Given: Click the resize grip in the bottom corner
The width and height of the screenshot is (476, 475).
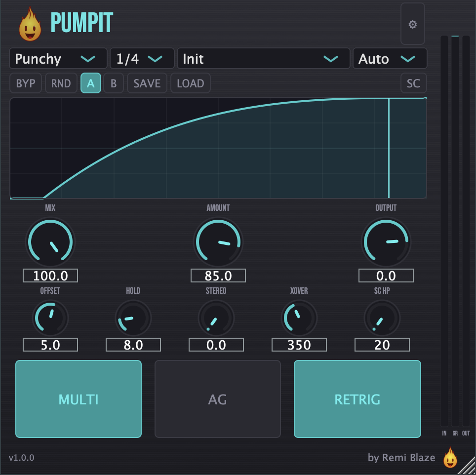Looking at the screenshot, I should [468, 467].
